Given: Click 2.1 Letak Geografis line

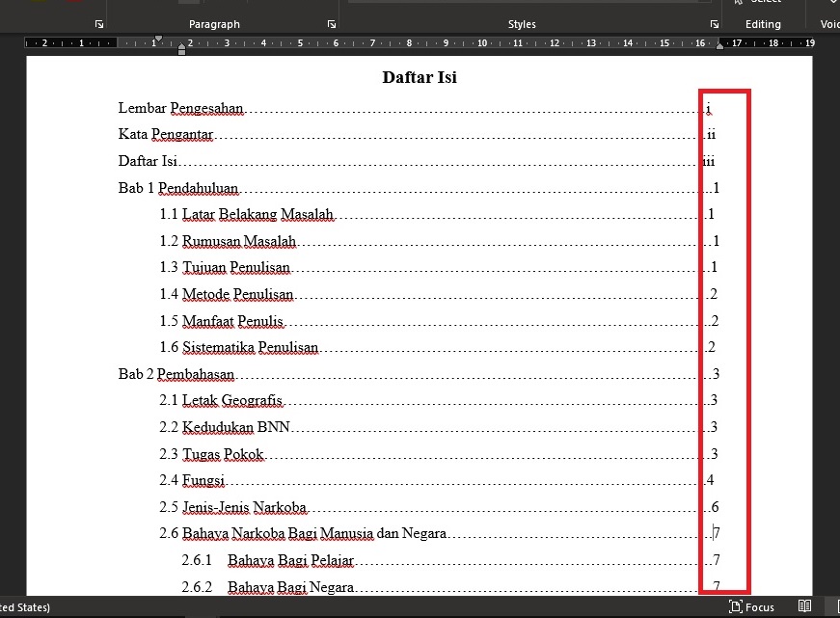Looking at the screenshot, I should pos(438,400).
